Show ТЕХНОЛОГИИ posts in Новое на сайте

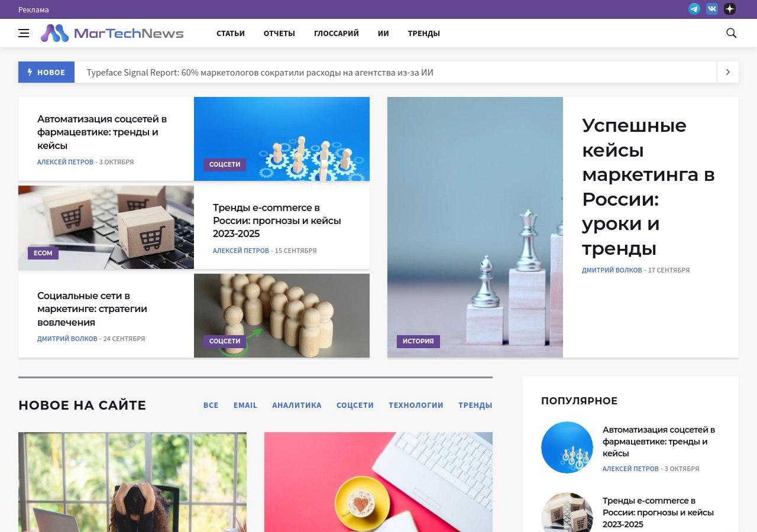416,406
